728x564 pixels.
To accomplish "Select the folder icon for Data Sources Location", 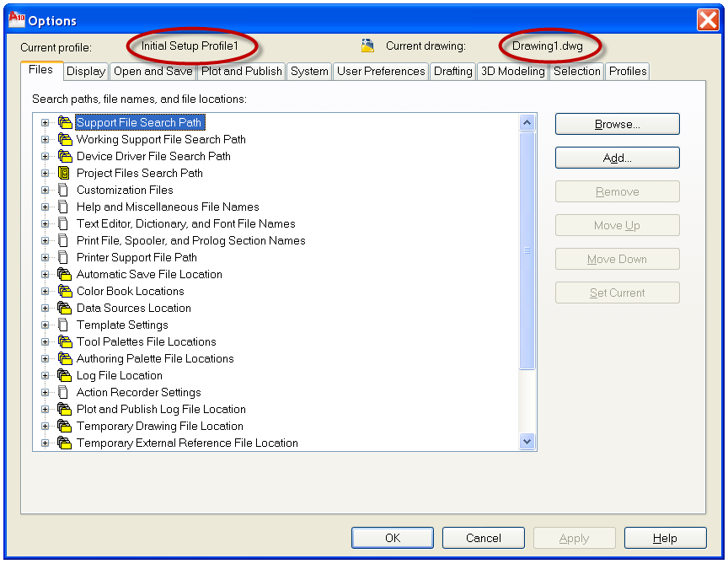I will (x=65, y=308).
